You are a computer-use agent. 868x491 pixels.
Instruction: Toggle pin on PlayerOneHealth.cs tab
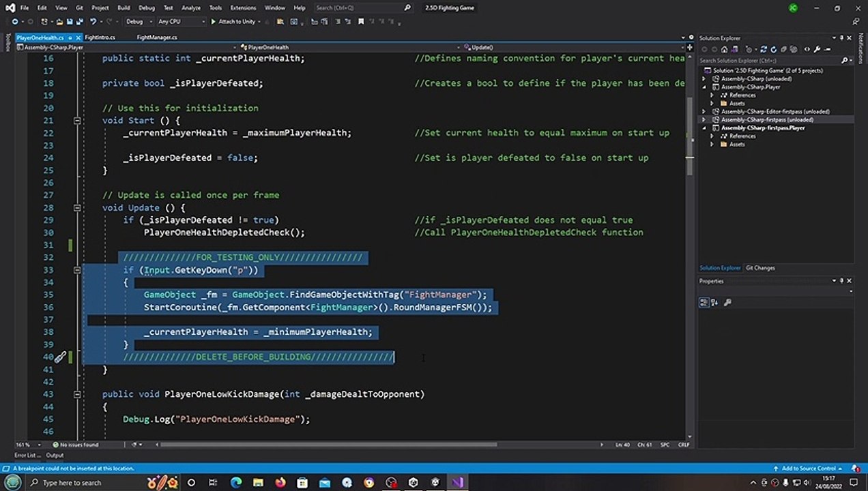(70, 38)
